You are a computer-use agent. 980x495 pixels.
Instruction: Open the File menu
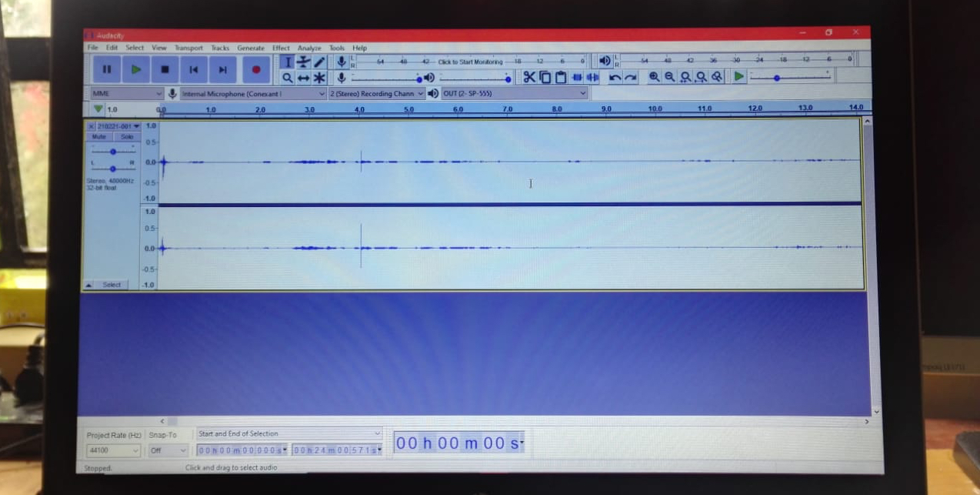coord(92,48)
